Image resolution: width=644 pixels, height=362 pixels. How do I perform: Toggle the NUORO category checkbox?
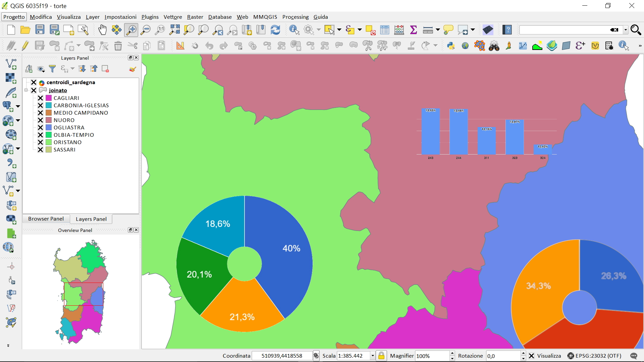tap(40, 120)
